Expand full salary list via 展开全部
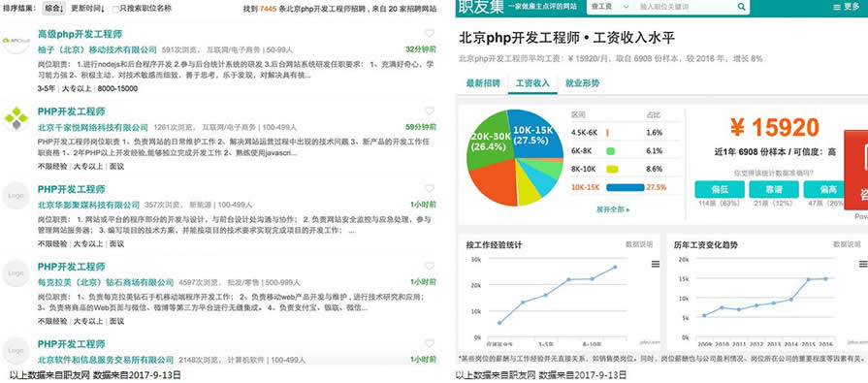This screenshot has height=383, width=868. pyautogui.click(x=613, y=209)
